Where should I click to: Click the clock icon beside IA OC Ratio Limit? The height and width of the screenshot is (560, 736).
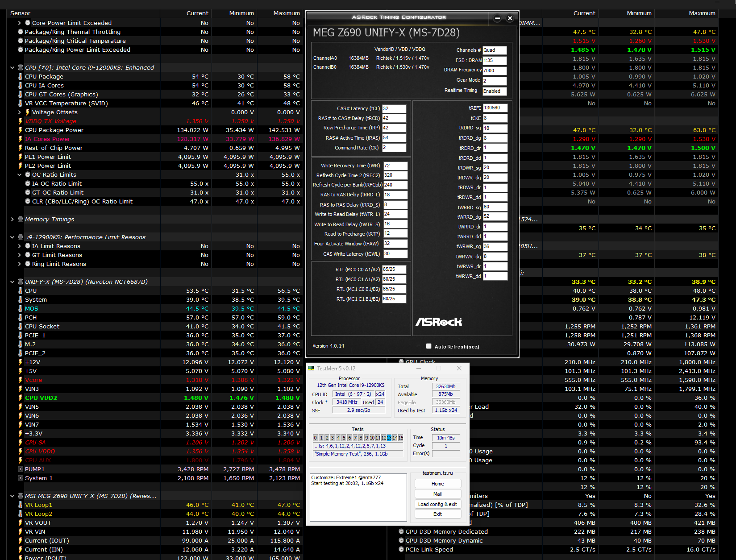tap(28, 183)
